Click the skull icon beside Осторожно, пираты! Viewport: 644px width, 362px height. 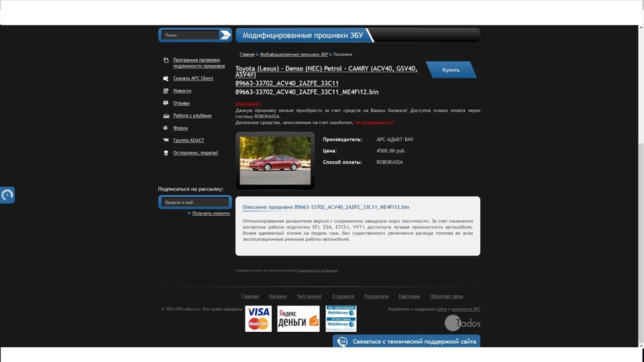166,153
